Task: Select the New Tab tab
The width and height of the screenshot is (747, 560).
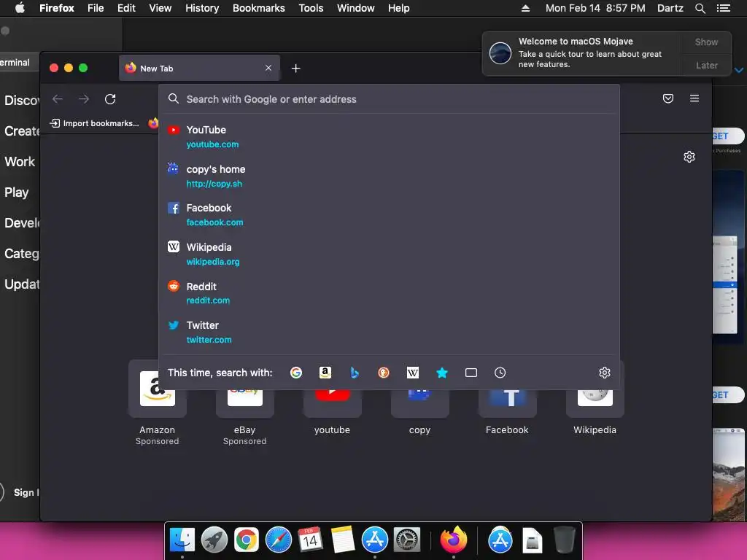Action: pos(199,68)
